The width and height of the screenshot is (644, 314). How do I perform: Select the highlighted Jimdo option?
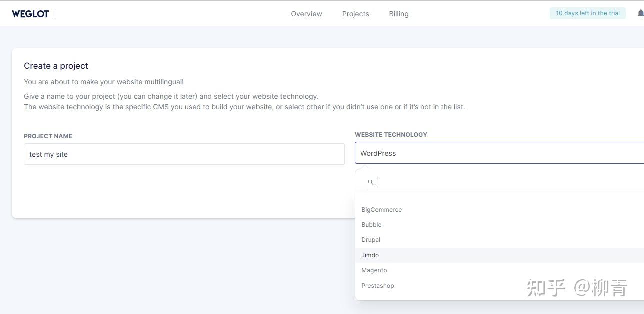[370, 255]
